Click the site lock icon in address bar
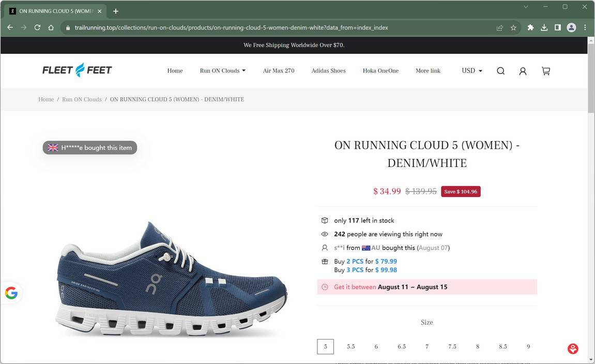The height and width of the screenshot is (364, 595). tap(68, 28)
